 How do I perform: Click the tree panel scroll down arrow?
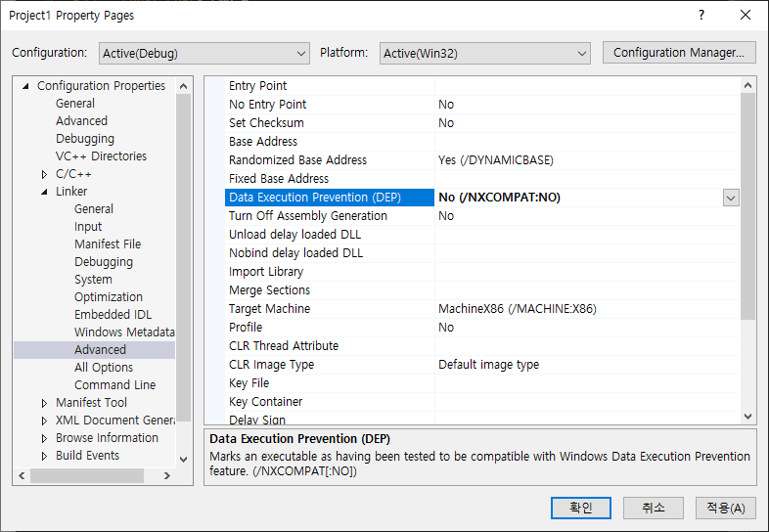tap(183, 460)
